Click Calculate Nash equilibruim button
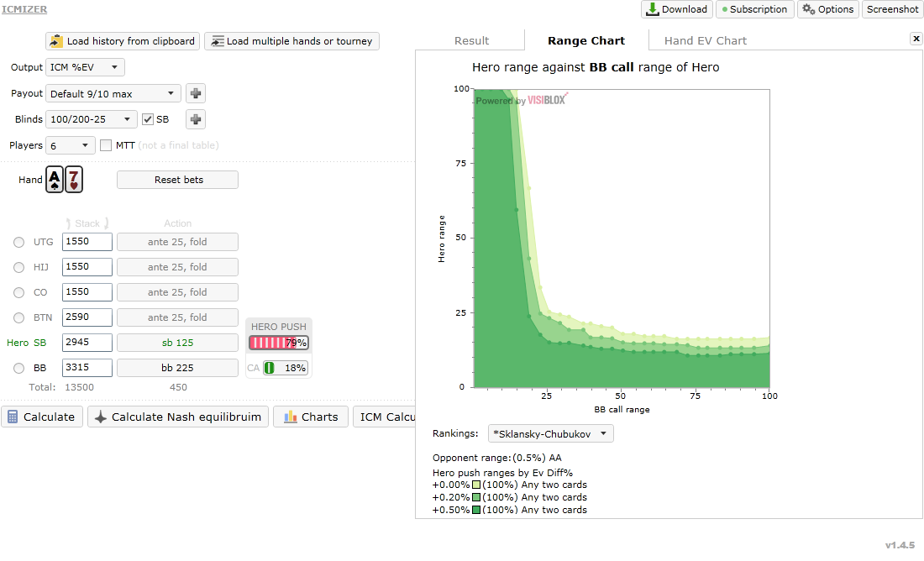Screen dimensions: 924x561 [178, 417]
